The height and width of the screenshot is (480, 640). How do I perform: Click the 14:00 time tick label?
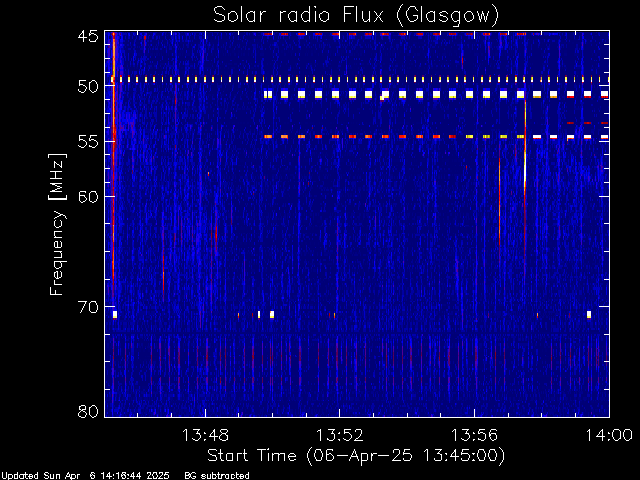pyautogui.click(x=609, y=435)
